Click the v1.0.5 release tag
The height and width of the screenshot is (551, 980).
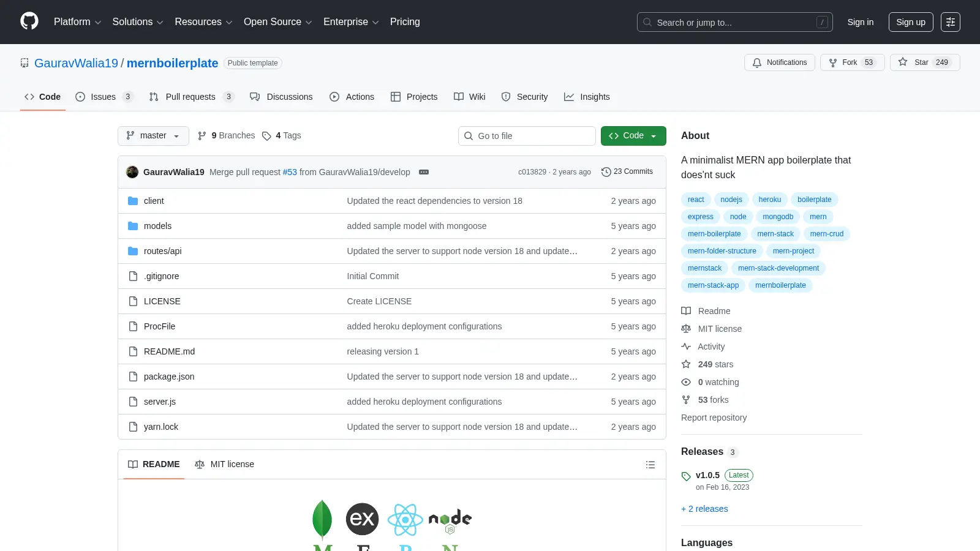[x=707, y=475]
